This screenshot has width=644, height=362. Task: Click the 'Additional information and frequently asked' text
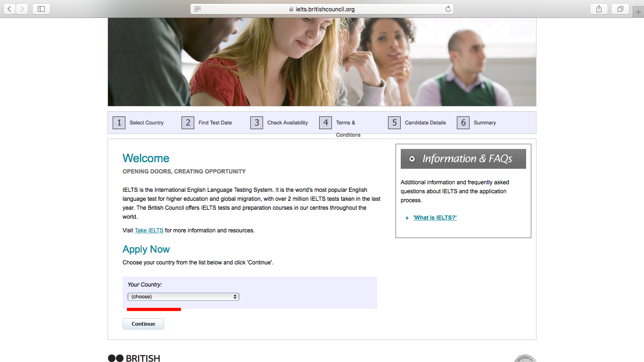click(455, 182)
